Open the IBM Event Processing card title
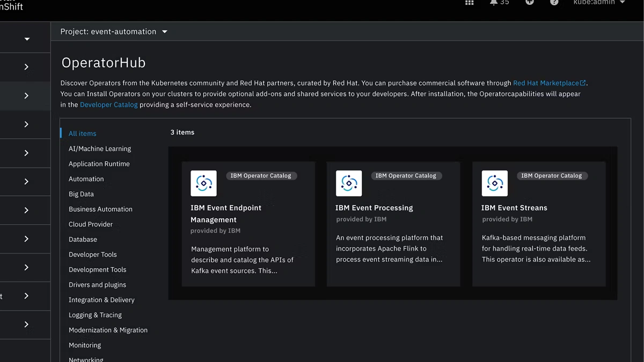This screenshot has height=362, width=644. click(374, 208)
